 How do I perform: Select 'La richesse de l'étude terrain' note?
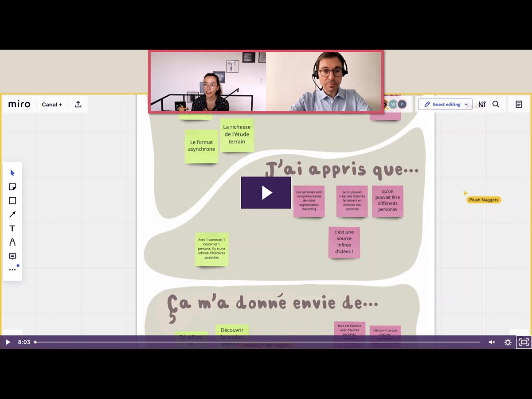pos(237,134)
